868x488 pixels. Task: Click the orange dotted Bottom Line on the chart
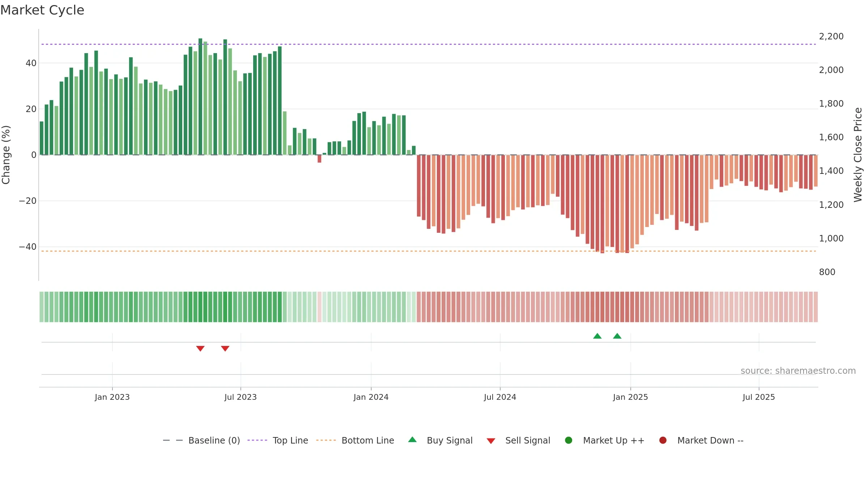(x=429, y=251)
